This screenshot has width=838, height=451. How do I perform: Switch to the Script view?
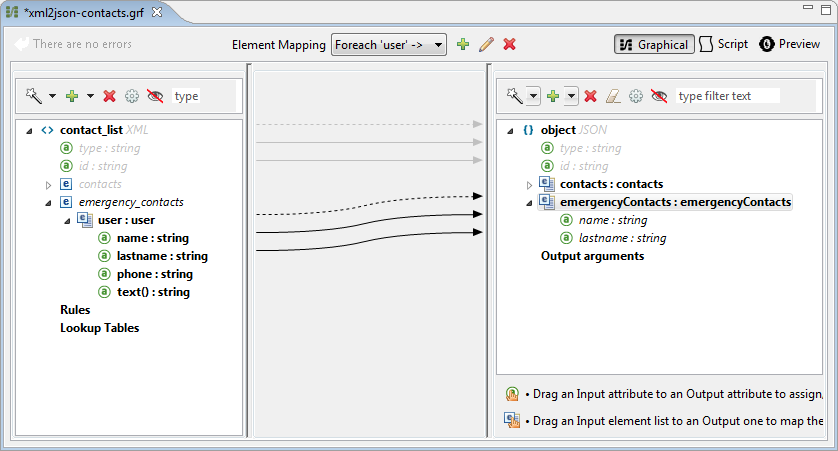click(724, 44)
